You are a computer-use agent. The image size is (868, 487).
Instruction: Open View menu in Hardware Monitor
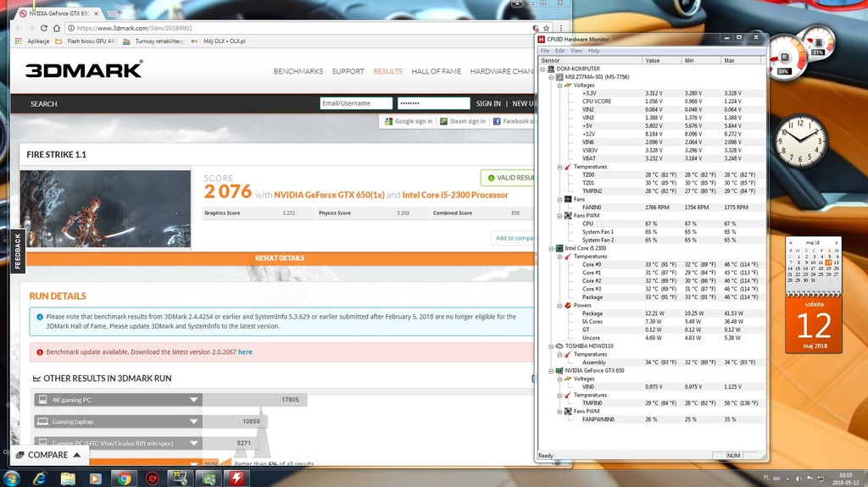[x=576, y=51]
